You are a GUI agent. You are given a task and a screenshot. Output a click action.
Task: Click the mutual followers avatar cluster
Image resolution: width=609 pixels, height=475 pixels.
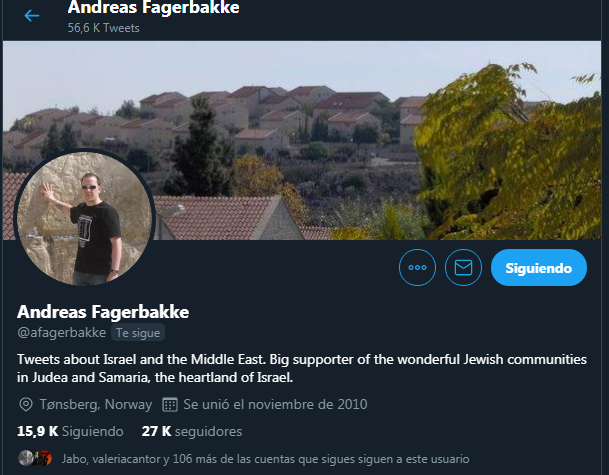(35, 458)
